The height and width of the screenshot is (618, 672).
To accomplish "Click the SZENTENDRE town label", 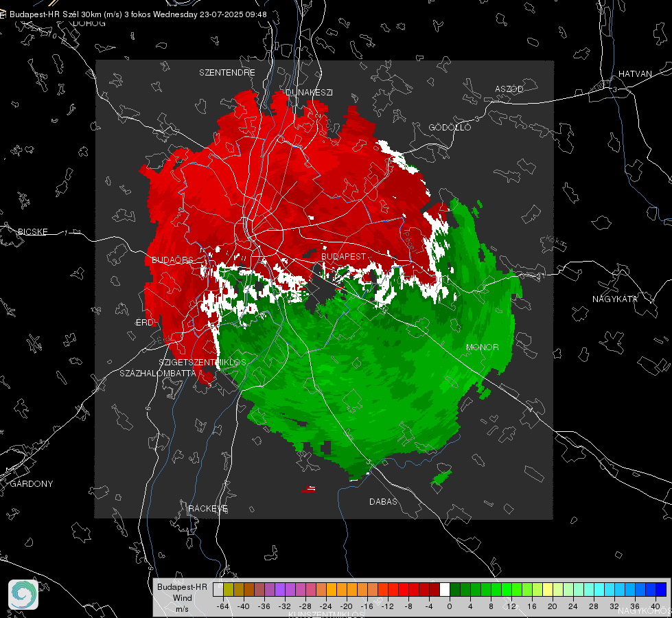I will point(227,73).
